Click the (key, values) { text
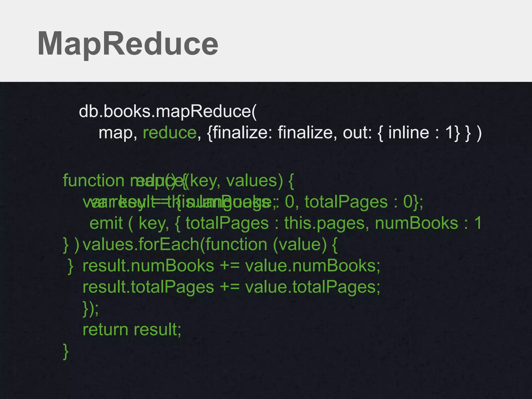This screenshot has height=399, width=532. point(239,181)
